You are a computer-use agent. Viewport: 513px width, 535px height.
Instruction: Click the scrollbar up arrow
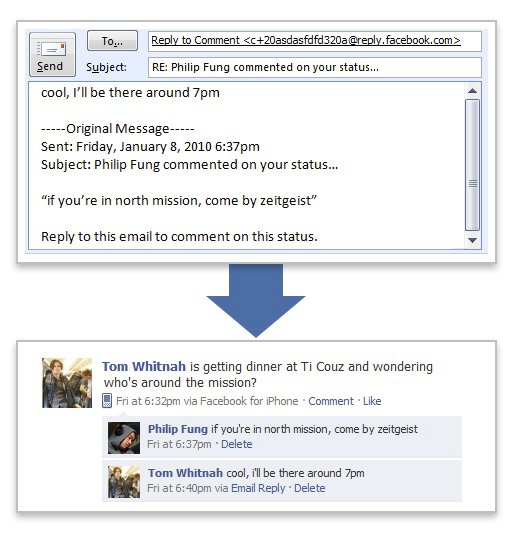[472, 91]
